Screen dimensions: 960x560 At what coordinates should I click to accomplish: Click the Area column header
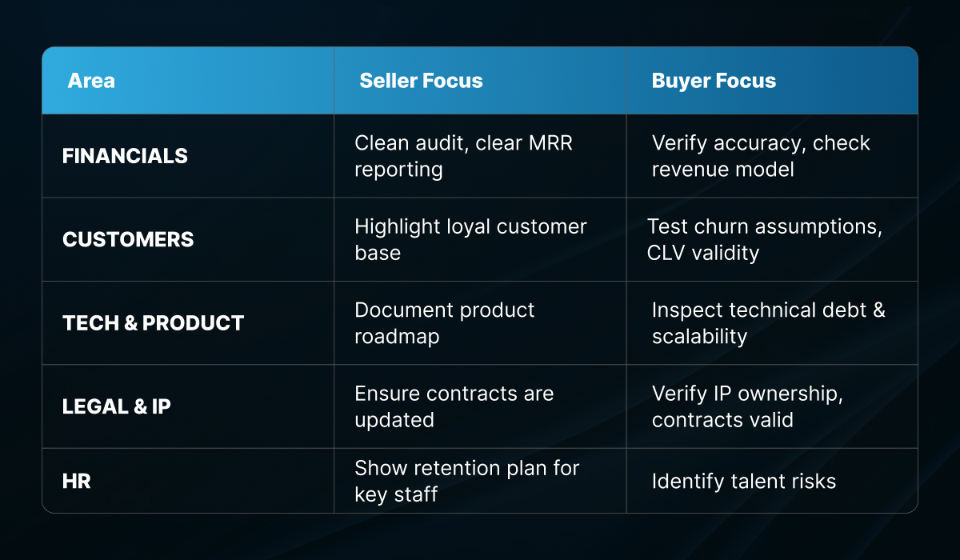91,81
